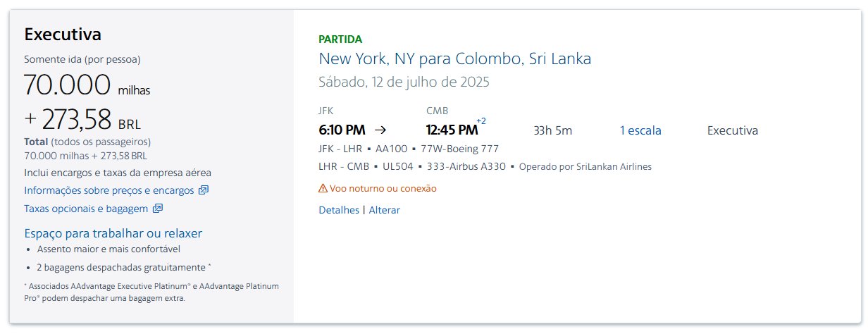Click the external-link icon beside preços e encargos

coord(204,190)
